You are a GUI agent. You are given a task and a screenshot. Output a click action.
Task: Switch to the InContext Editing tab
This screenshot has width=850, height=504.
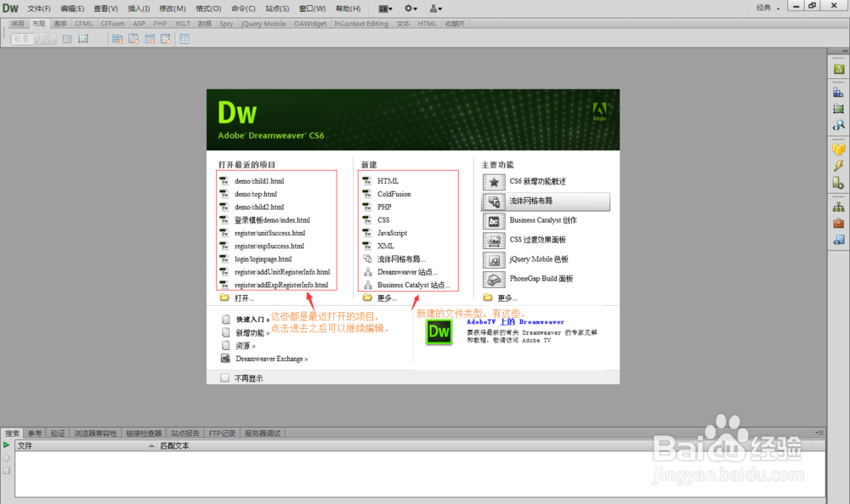[361, 23]
